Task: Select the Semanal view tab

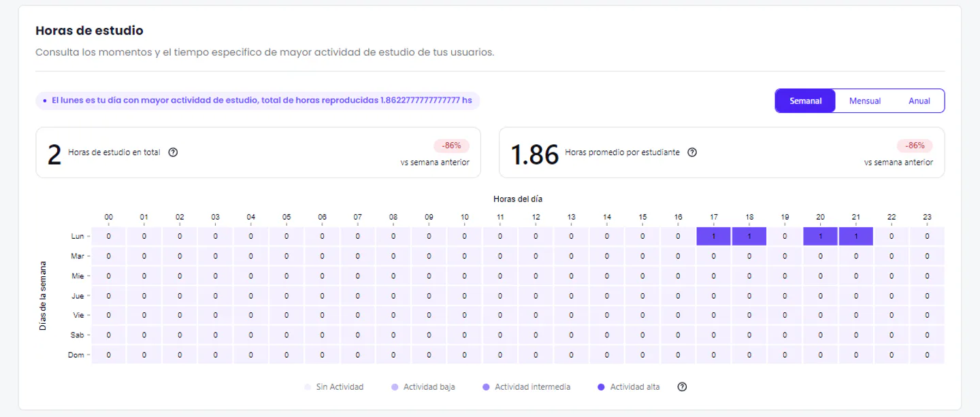Action: click(x=805, y=101)
